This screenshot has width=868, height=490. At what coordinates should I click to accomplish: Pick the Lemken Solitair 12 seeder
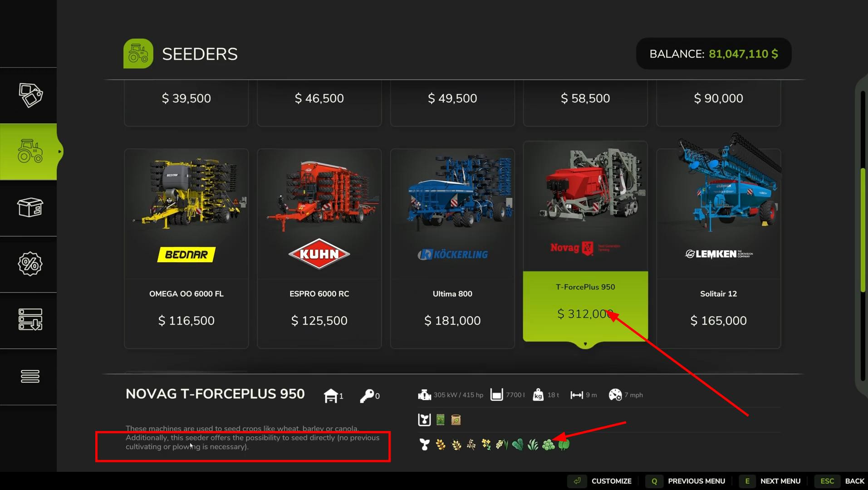click(x=719, y=249)
